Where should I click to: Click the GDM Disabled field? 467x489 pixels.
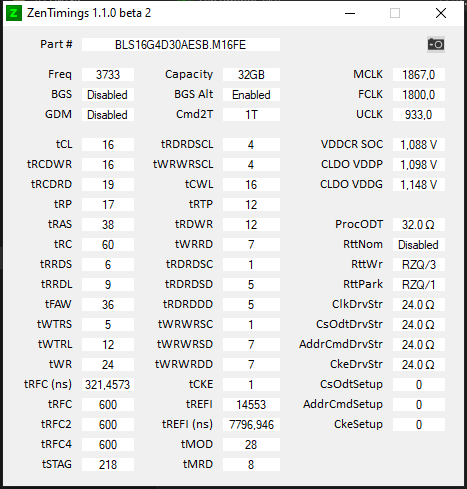tap(108, 115)
